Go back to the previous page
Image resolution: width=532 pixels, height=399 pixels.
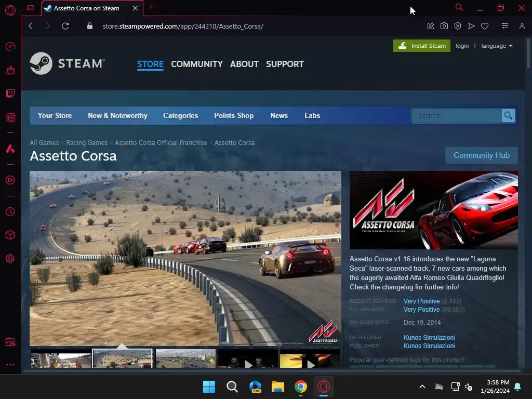tap(31, 26)
